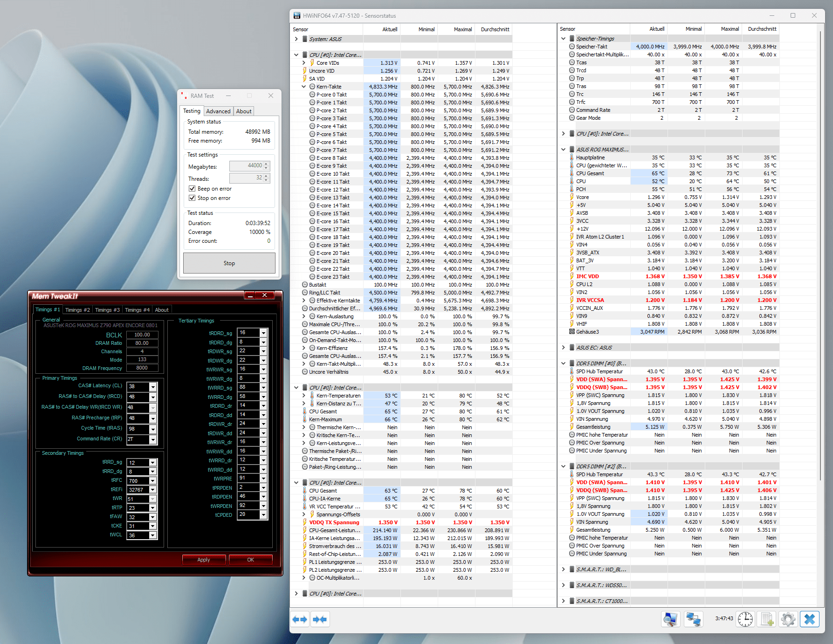Switch to the Advanced tab in RAM Test
833x644 pixels.
[x=218, y=111]
